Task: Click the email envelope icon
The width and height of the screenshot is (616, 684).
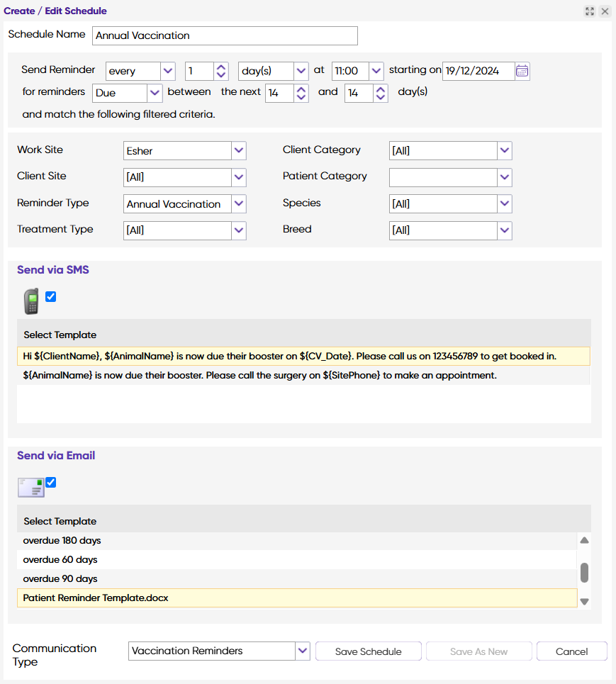Action: coord(30,487)
